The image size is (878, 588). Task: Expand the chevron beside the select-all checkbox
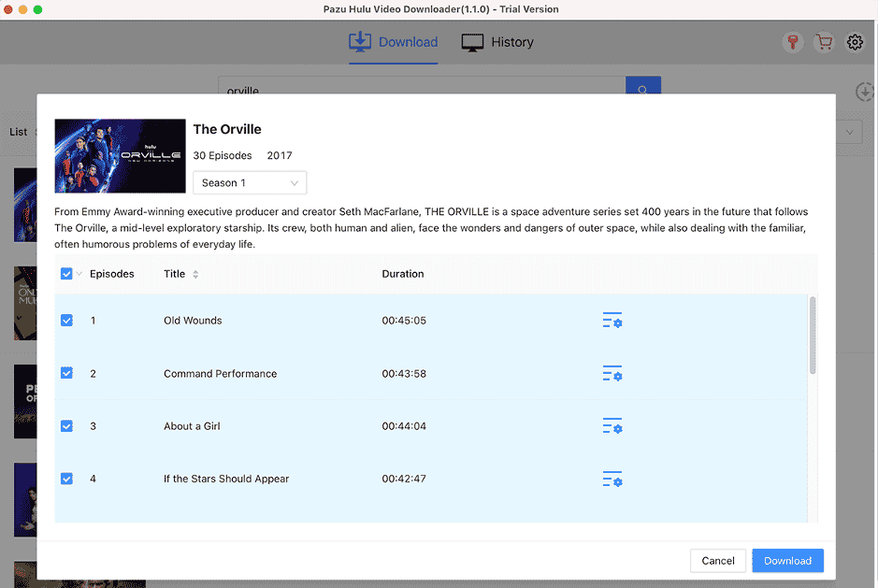click(x=79, y=273)
